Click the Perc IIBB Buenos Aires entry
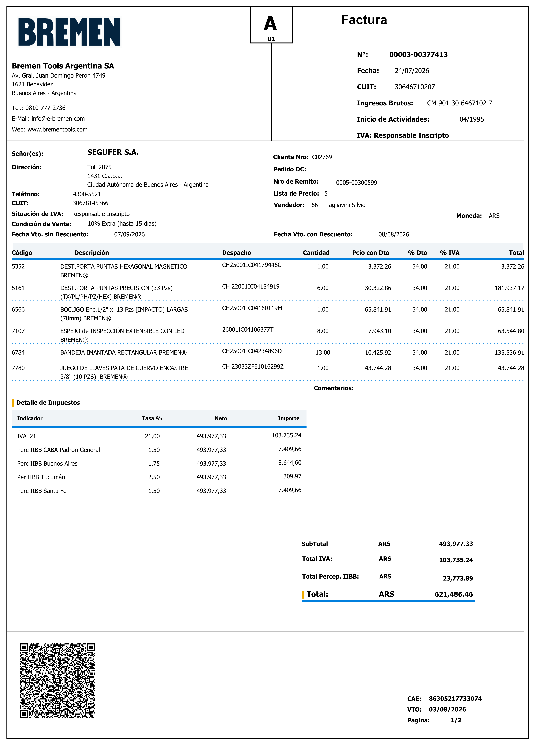This screenshot has height=756, width=535. (47, 464)
